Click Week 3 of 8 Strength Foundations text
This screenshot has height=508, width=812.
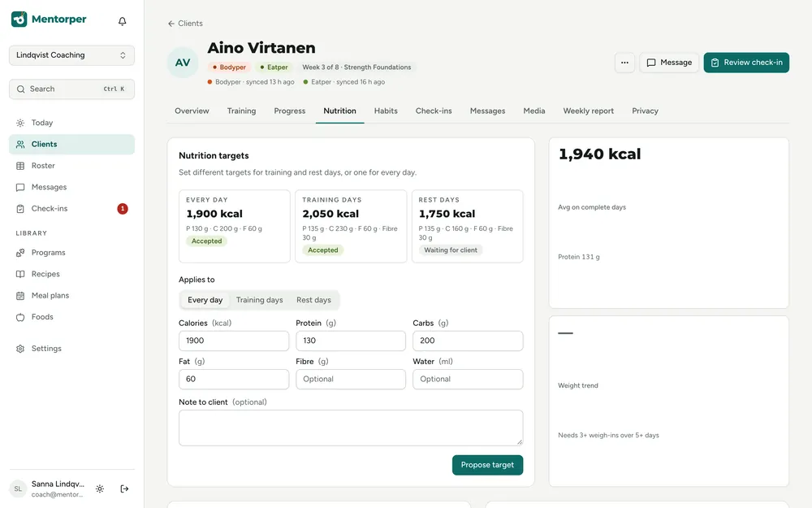(356, 67)
